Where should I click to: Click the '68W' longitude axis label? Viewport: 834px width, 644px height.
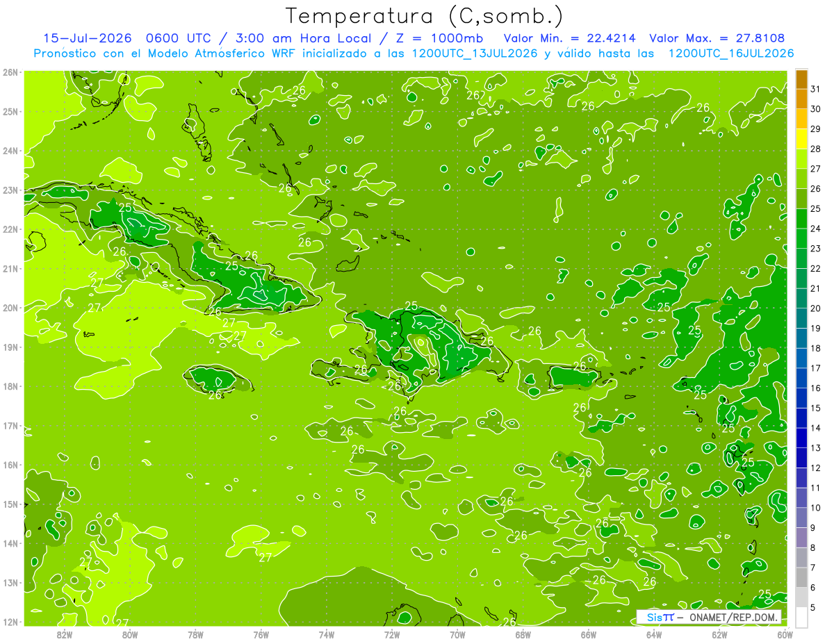[x=523, y=634]
